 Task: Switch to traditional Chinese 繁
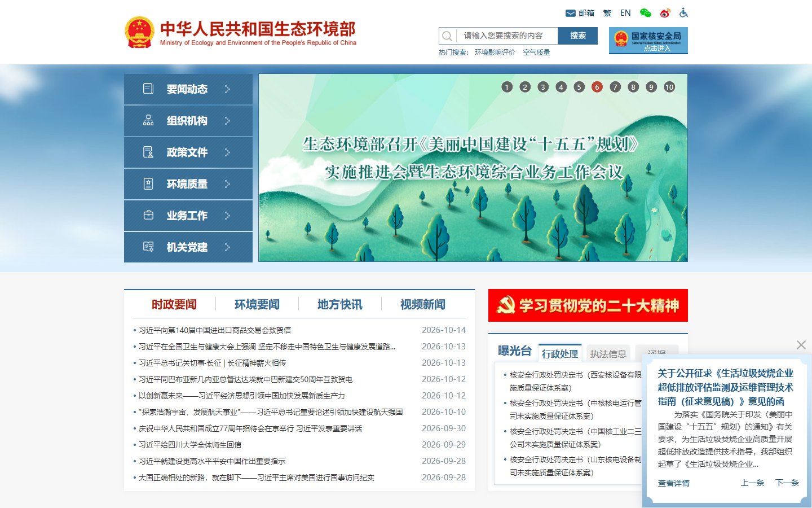pyautogui.click(x=607, y=13)
